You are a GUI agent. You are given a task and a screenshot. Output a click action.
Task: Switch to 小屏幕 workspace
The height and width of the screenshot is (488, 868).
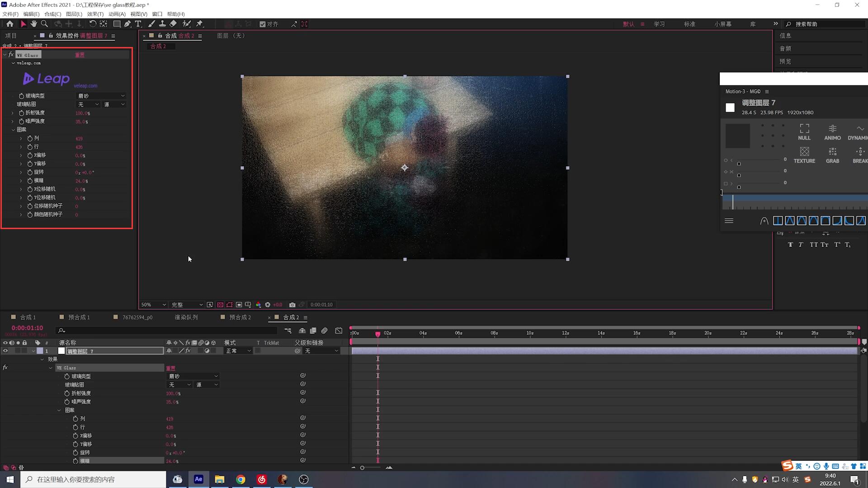pos(723,24)
